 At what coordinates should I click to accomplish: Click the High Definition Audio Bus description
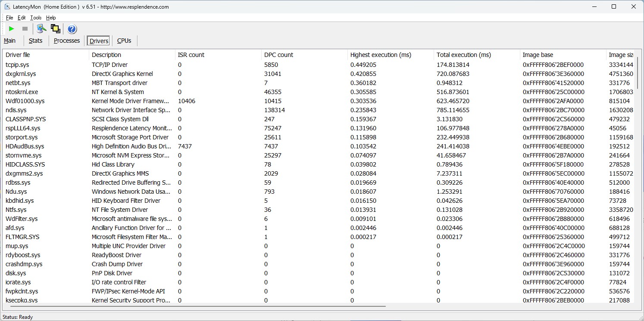(131, 146)
